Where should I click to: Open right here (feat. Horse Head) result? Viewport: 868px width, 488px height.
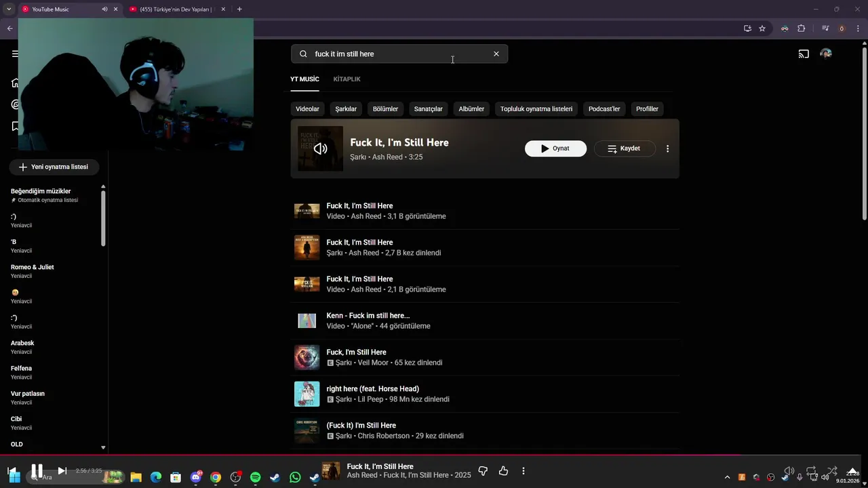pyautogui.click(x=485, y=394)
